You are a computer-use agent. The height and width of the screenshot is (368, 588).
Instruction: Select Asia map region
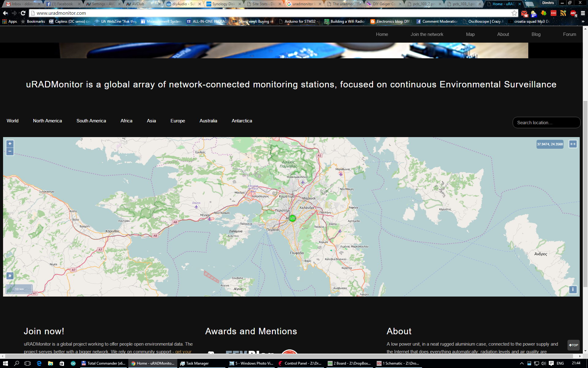[151, 121]
